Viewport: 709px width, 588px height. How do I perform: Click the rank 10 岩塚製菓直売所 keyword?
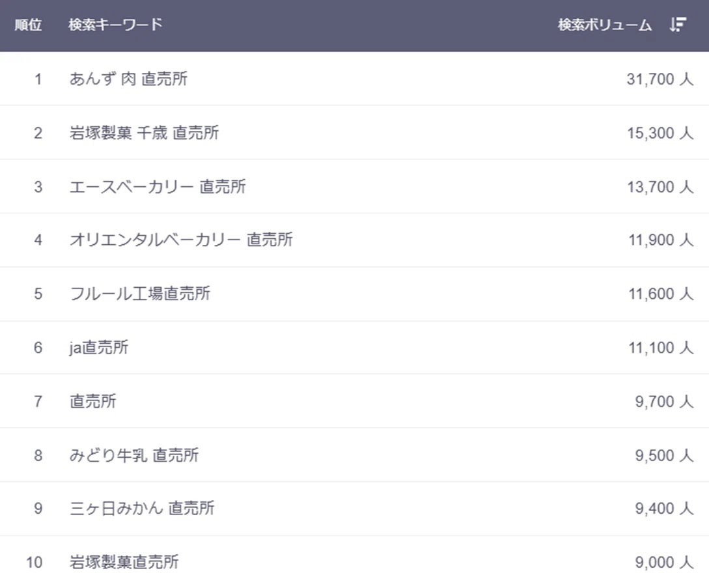pos(124,562)
